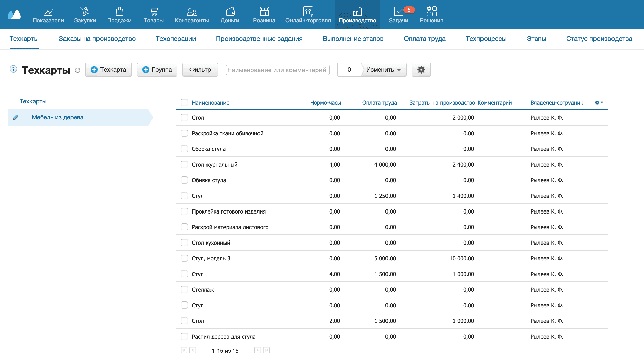Open column settings gear dropdown in table header
The image size is (644, 363).
599,103
